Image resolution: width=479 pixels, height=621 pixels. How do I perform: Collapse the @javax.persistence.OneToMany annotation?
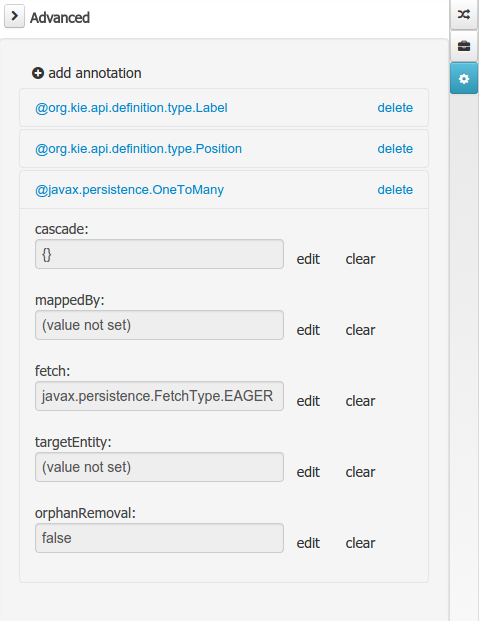coord(129,190)
